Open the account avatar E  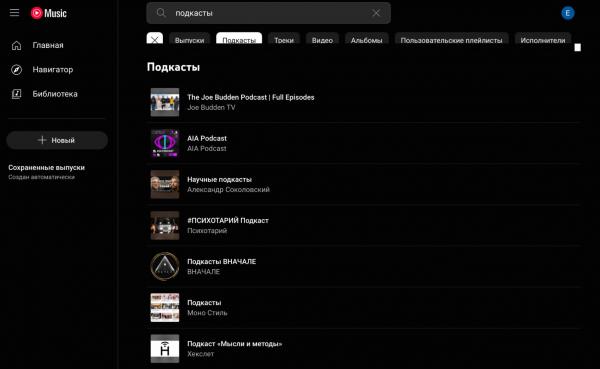[x=567, y=13]
